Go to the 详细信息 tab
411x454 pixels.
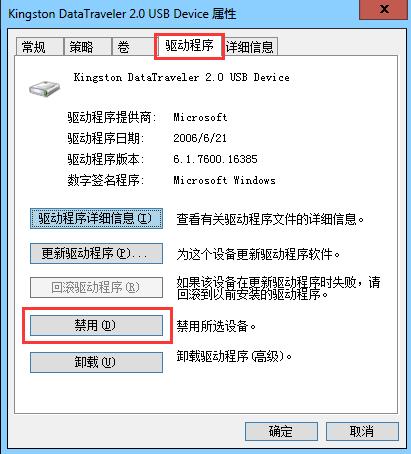pos(250,47)
